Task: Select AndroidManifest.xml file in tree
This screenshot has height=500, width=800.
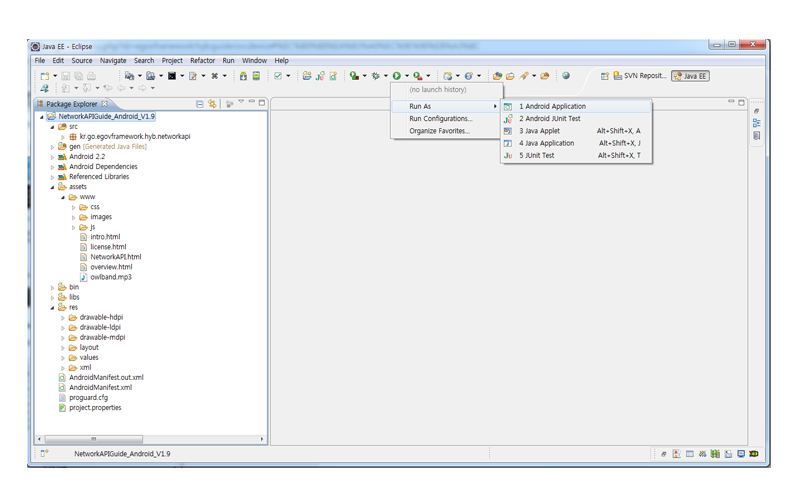Action: pos(100,387)
